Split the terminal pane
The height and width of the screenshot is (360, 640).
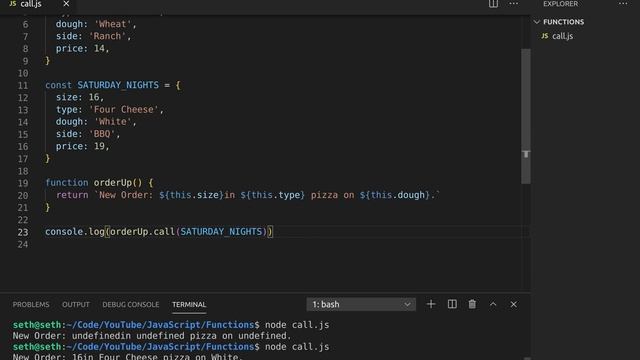(452, 304)
